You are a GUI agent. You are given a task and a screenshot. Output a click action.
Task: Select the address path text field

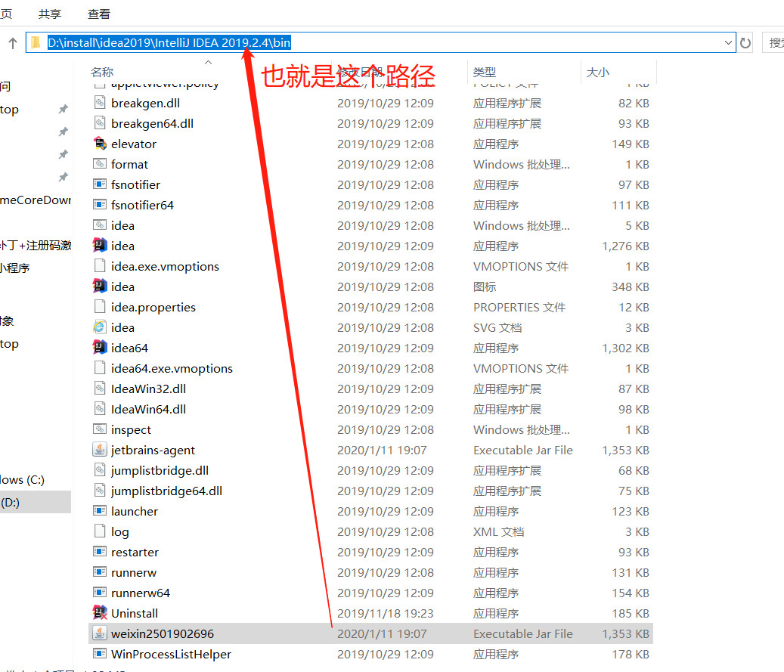pos(381,42)
